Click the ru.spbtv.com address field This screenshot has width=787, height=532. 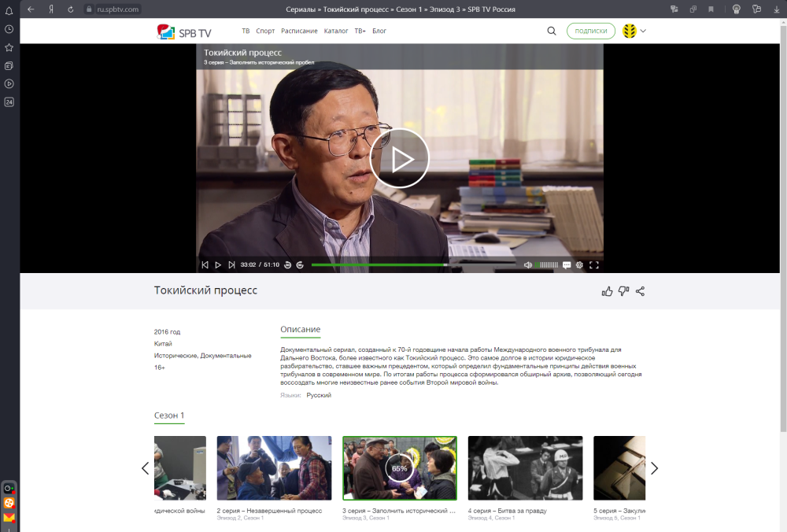pyautogui.click(x=113, y=9)
